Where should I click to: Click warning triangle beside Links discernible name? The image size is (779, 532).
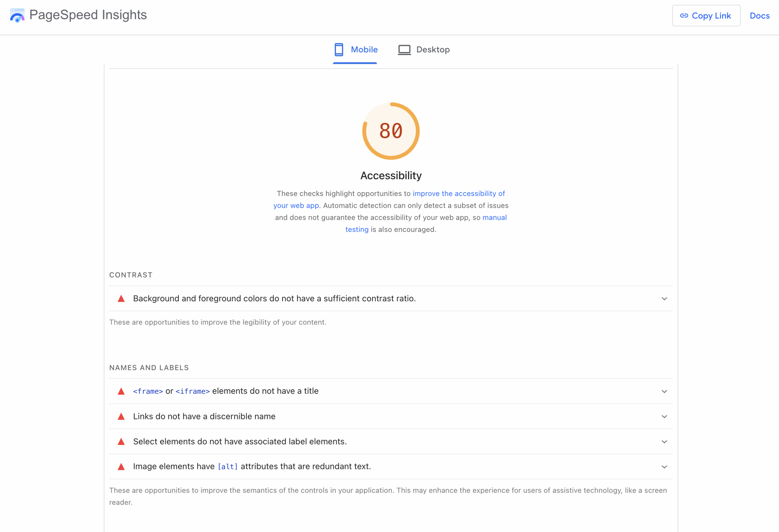(x=121, y=416)
